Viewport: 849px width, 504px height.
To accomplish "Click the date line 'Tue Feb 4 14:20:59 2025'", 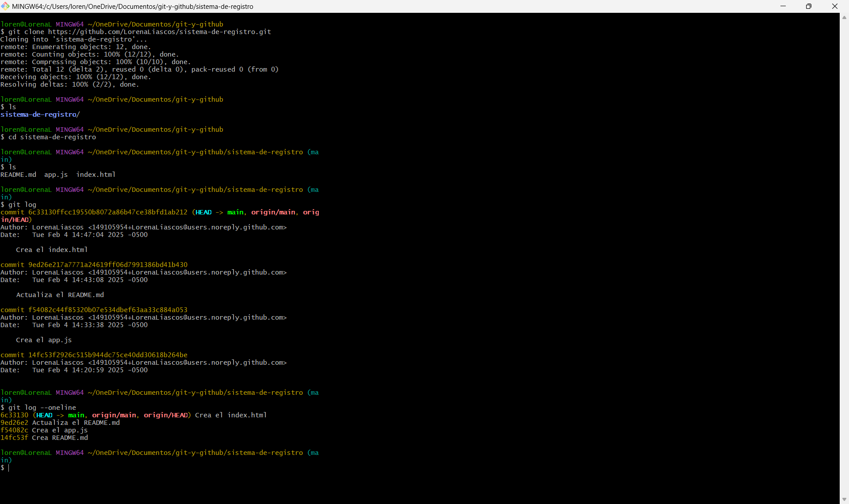I will pos(78,370).
